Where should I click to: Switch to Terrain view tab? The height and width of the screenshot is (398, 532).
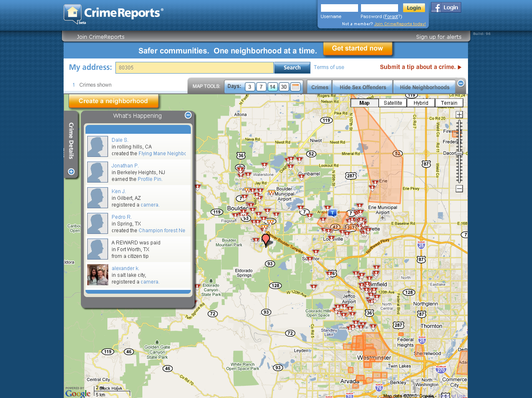(449, 103)
